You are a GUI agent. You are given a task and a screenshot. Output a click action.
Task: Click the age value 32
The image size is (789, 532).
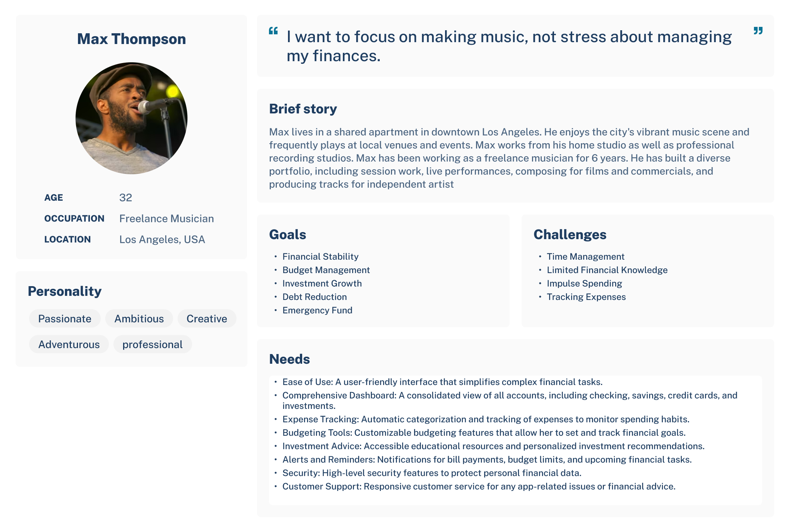coord(126,198)
